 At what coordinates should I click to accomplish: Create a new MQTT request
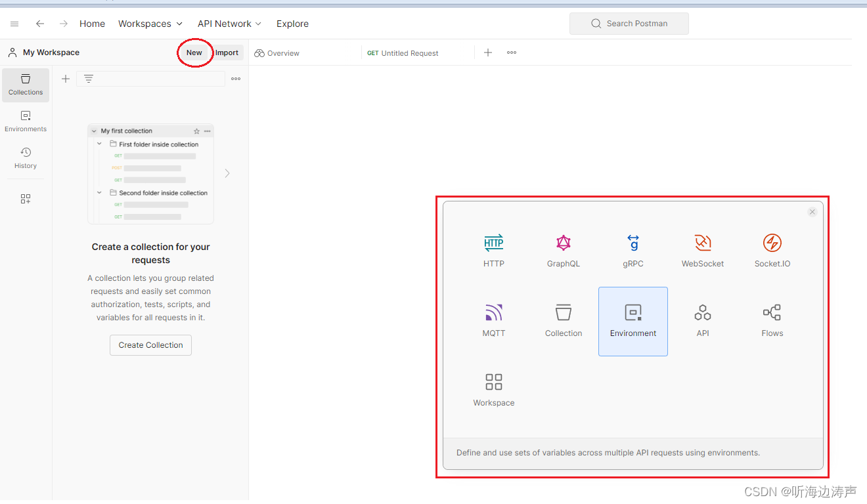(494, 322)
